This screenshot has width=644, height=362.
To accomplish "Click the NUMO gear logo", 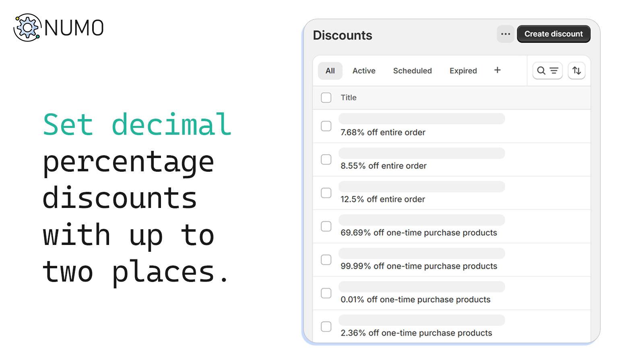I will tap(27, 28).
